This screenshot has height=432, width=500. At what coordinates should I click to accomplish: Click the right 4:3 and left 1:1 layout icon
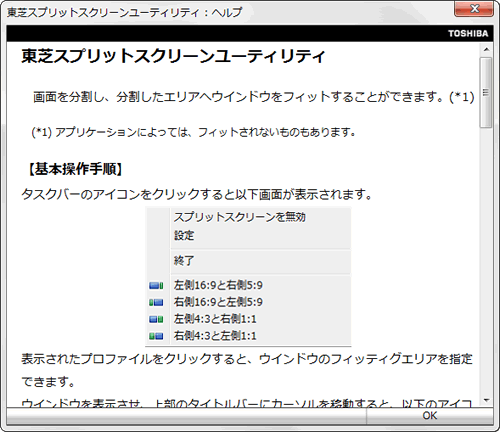click(156, 336)
